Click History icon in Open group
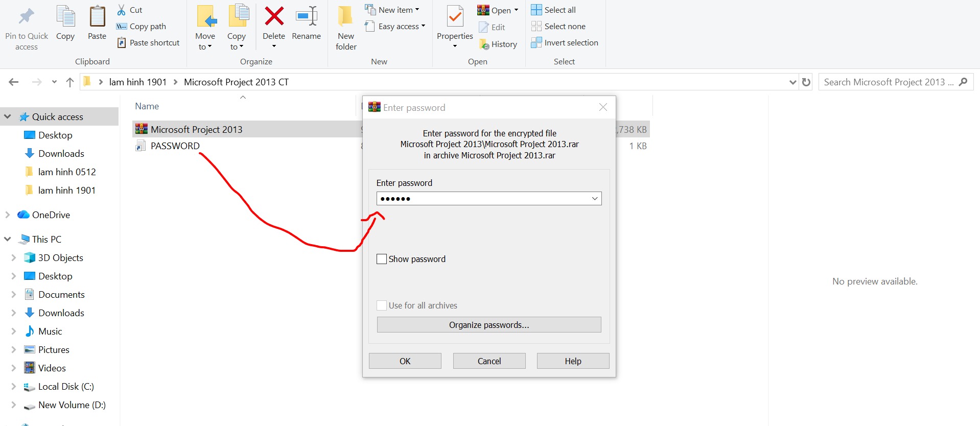This screenshot has height=426, width=980. tap(484, 44)
